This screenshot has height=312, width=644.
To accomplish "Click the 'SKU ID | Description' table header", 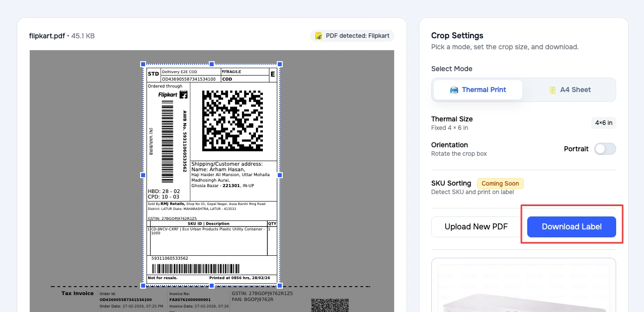I will click(209, 223).
